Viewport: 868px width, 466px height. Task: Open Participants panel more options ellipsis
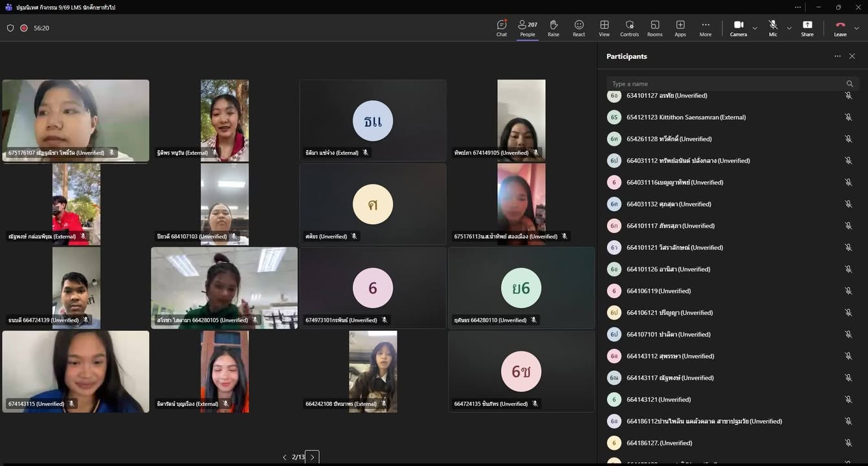click(x=838, y=56)
